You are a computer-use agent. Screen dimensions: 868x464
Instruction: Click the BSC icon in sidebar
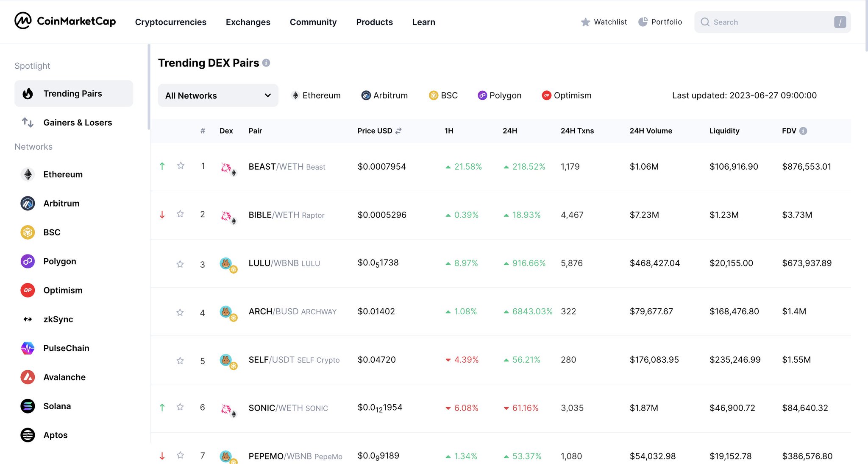pos(28,232)
